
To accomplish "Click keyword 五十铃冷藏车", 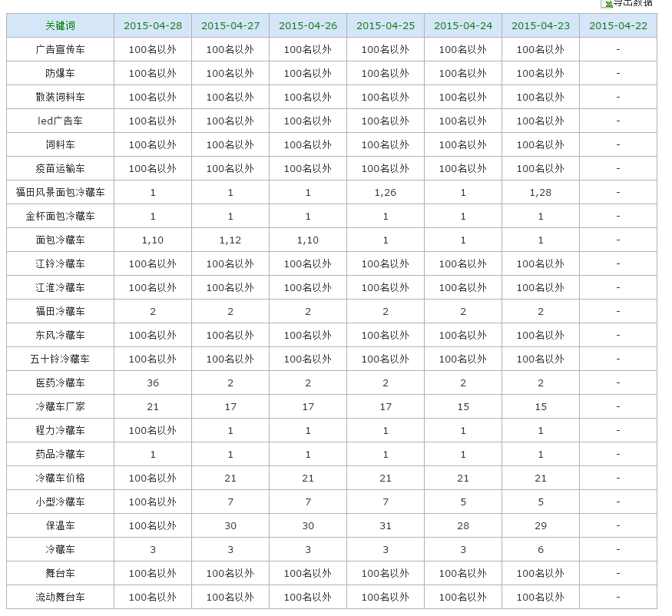I will coord(61,359).
